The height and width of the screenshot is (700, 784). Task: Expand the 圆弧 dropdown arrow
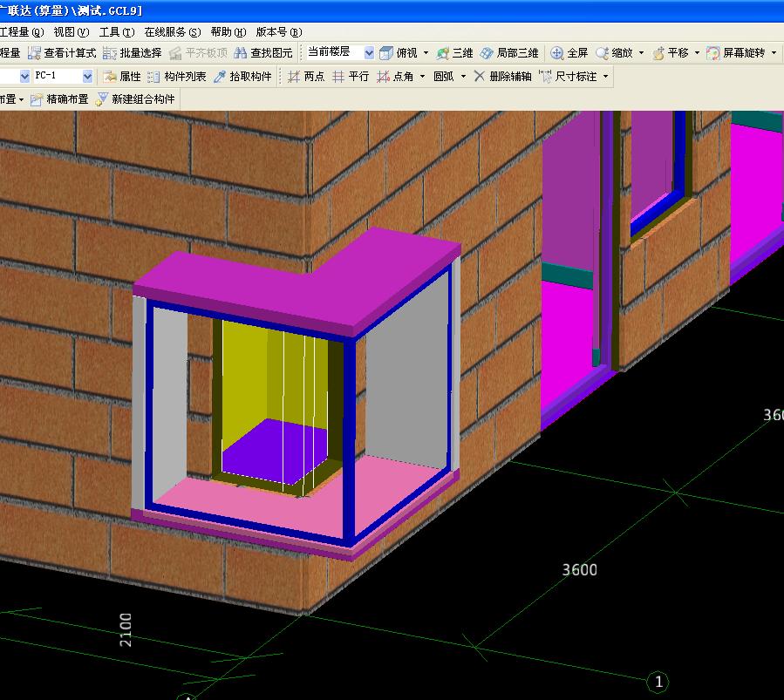(463, 77)
